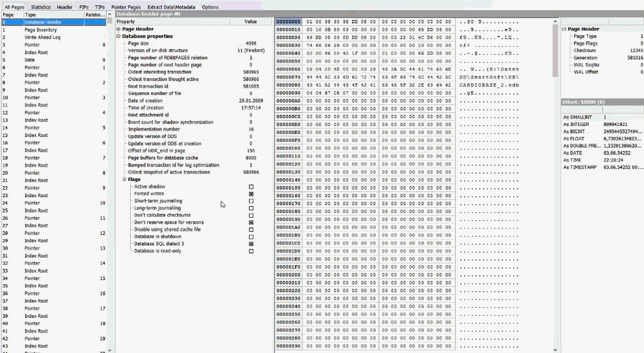Select page 0 Database Header row
Viewport: 644px width, 353px height.
(x=54, y=22)
